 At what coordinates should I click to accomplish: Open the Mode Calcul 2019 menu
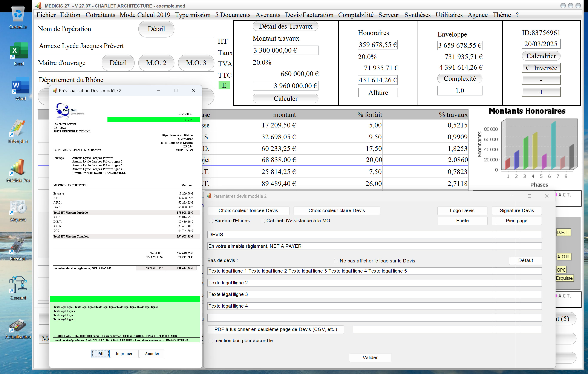(145, 15)
